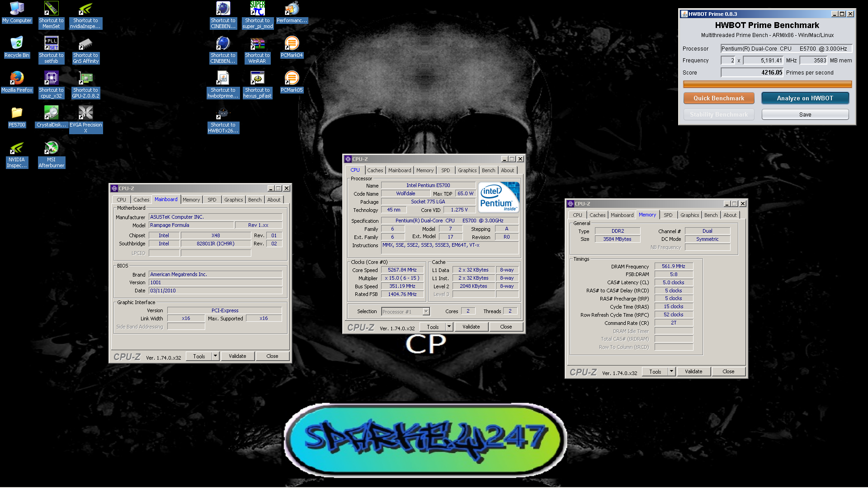
Task: Open My Computer desktop icon
Action: tap(17, 12)
